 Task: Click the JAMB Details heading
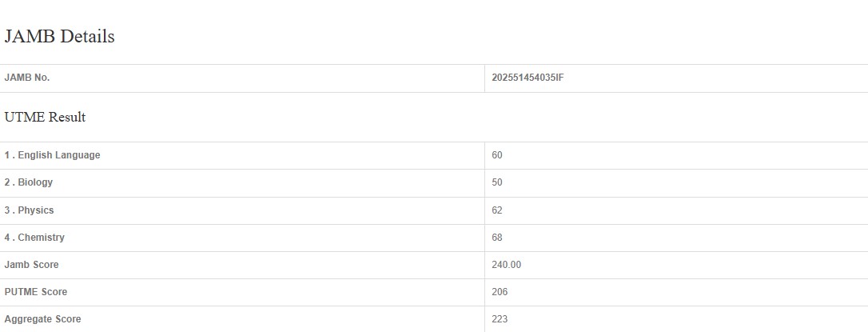tap(60, 37)
